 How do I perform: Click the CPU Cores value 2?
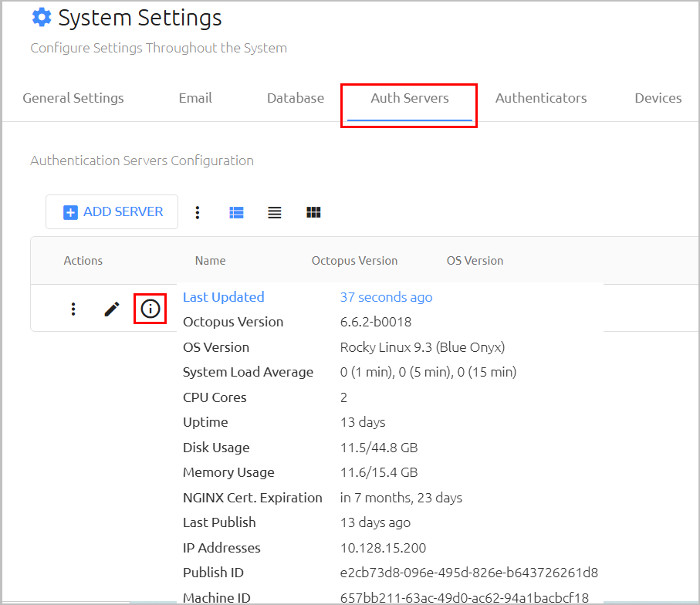pyautogui.click(x=343, y=397)
